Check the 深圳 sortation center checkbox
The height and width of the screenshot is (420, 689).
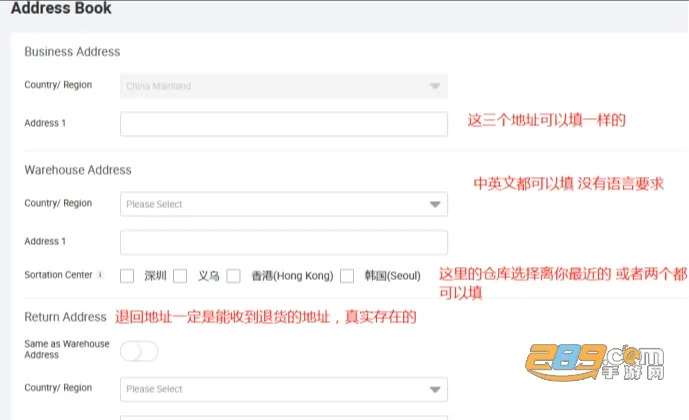click(127, 276)
